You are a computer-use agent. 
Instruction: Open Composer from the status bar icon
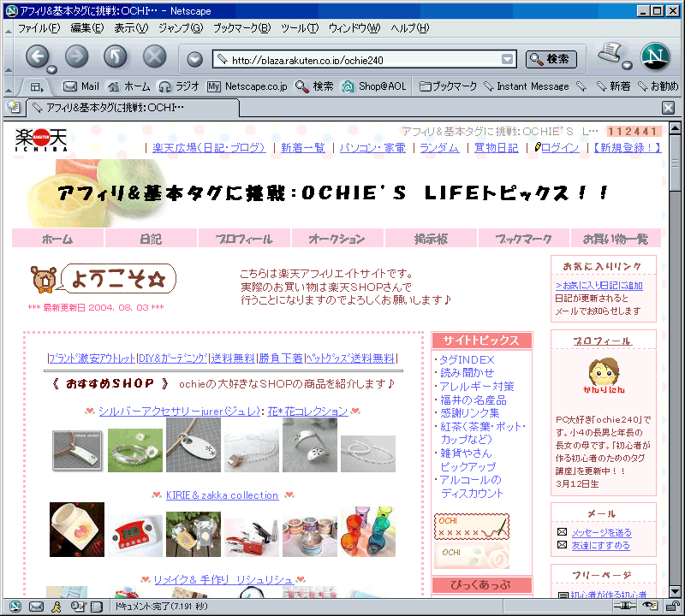pos(78,606)
